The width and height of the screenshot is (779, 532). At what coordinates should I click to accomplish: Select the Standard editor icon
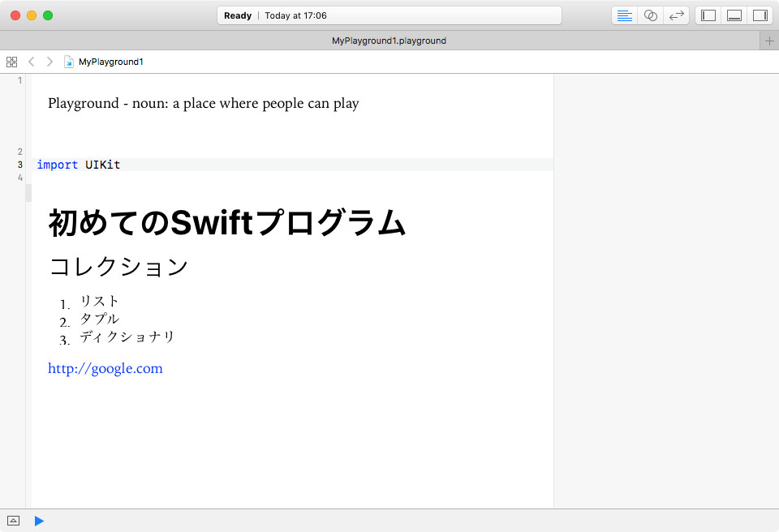coord(624,15)
